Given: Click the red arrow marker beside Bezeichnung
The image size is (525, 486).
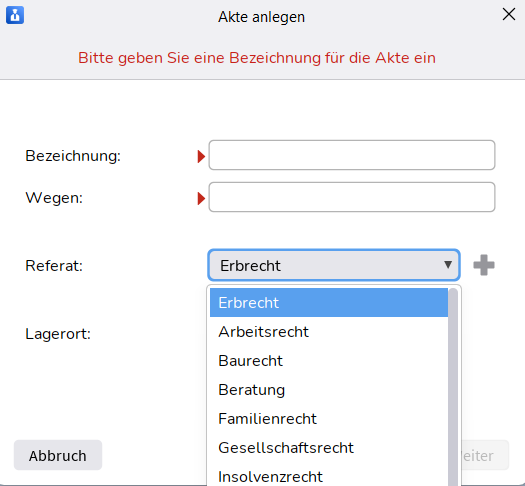Looking at the screenshot, I should pos(201,156).
